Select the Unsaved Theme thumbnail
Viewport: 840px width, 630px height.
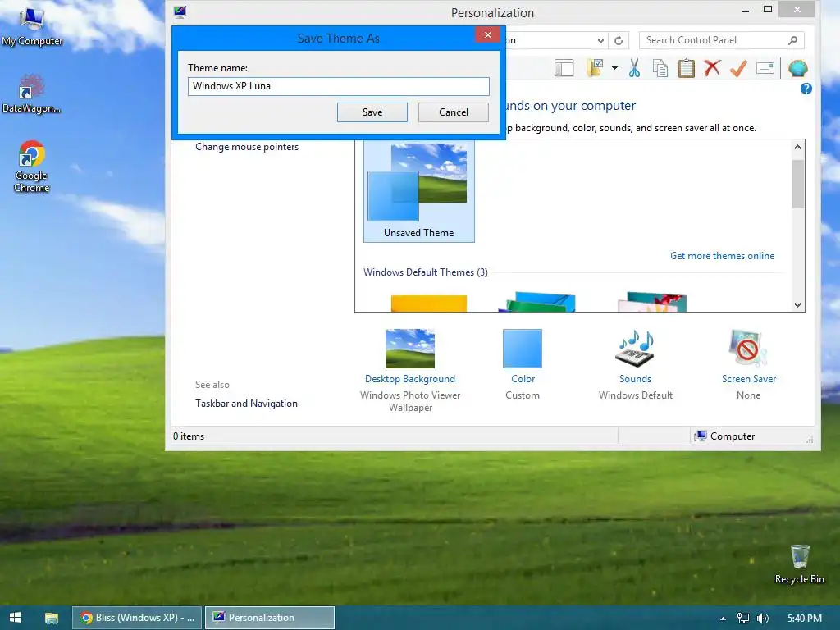click(x=418, y=190)
